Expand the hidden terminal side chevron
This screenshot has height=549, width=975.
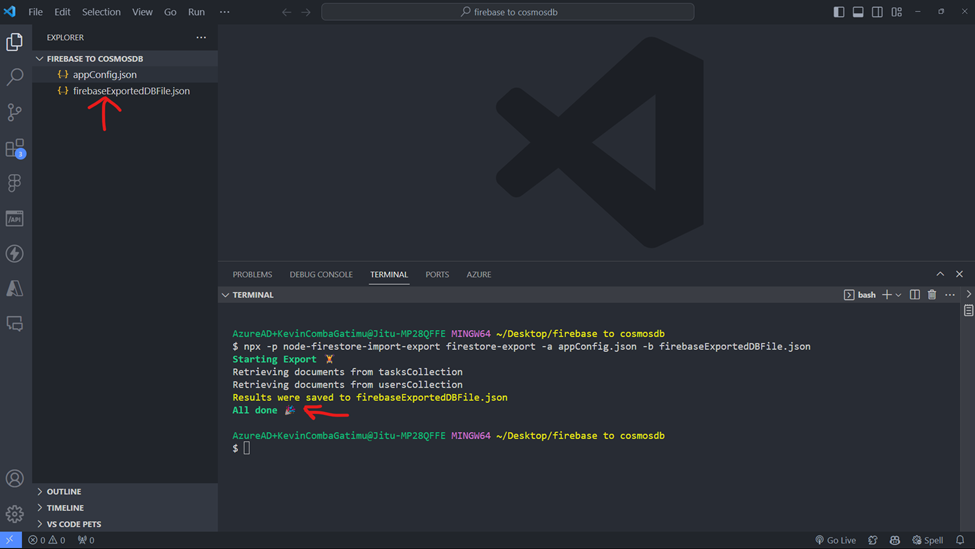tap(969, 295)
